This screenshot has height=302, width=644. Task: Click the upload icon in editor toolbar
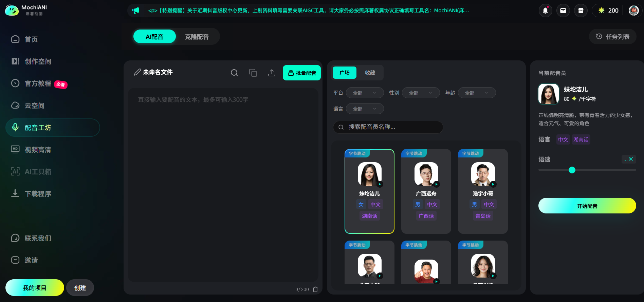pyautogui.click(x=272, y=73)
